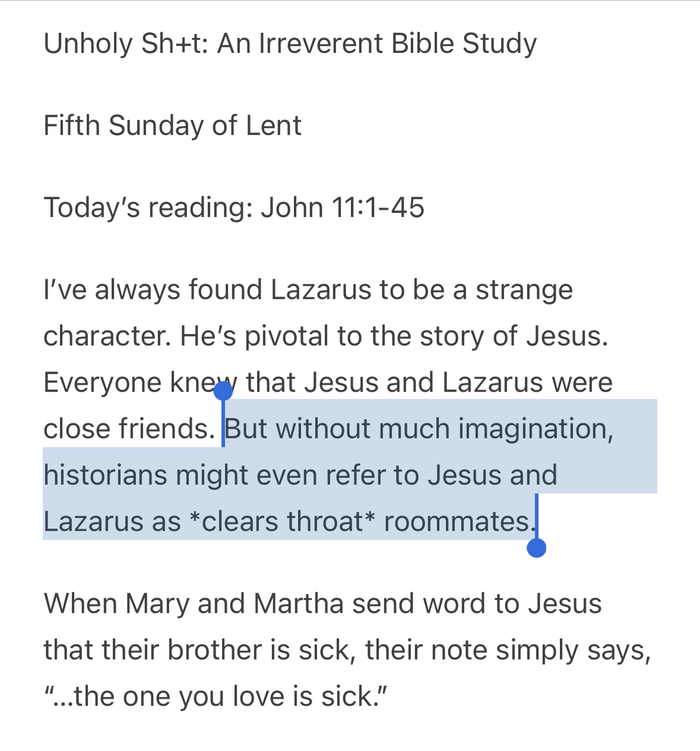Tap the highlighted word "roommates"
The image size is (700, 751).
[x=457, y=522]
